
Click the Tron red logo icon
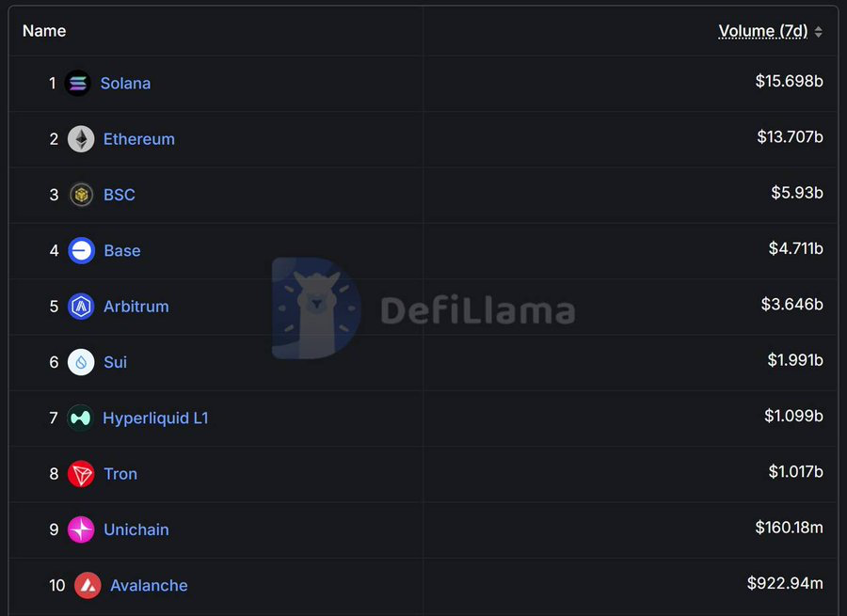tap(81, 473)
